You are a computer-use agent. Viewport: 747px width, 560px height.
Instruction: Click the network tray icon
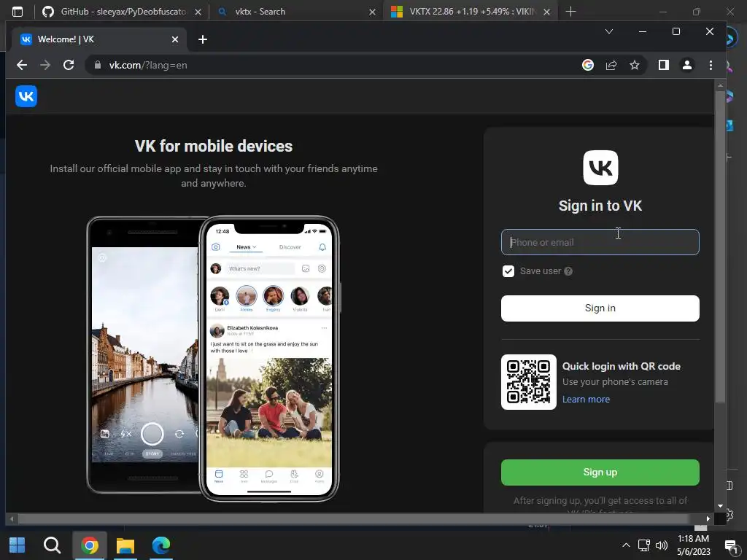[x=644, y=545]
